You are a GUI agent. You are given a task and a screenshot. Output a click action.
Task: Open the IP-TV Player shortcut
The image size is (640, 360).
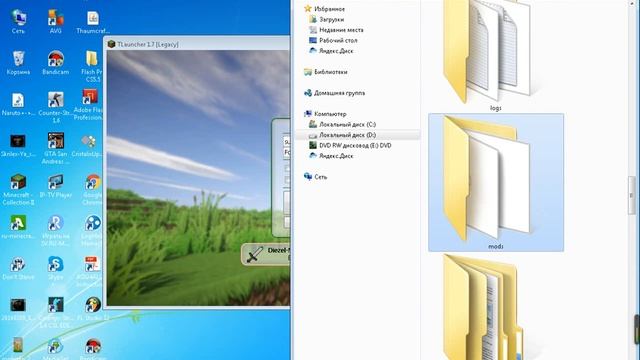[x=56, y=186]
